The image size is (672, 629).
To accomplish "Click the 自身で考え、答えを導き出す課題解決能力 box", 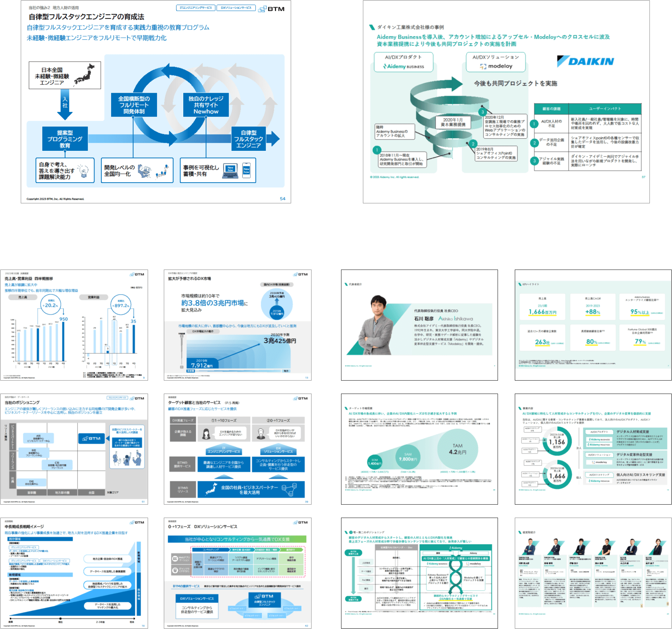I will (x=65, y=171).
